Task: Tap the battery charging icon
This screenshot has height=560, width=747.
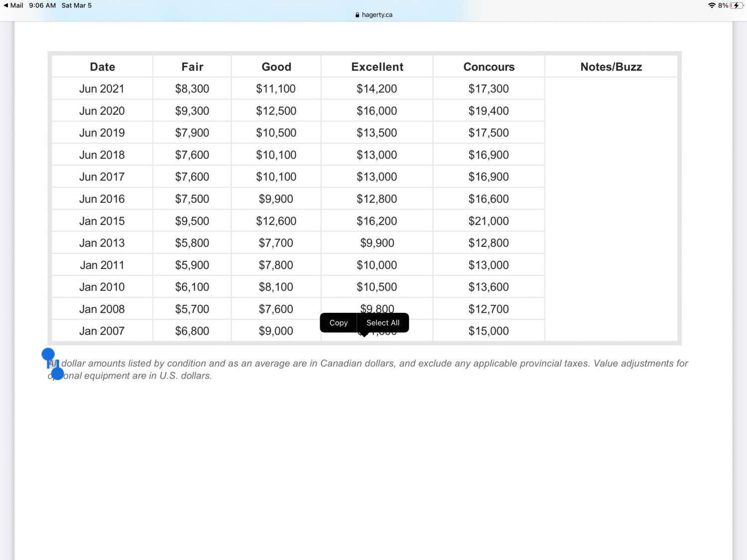Action: (736, 5)
